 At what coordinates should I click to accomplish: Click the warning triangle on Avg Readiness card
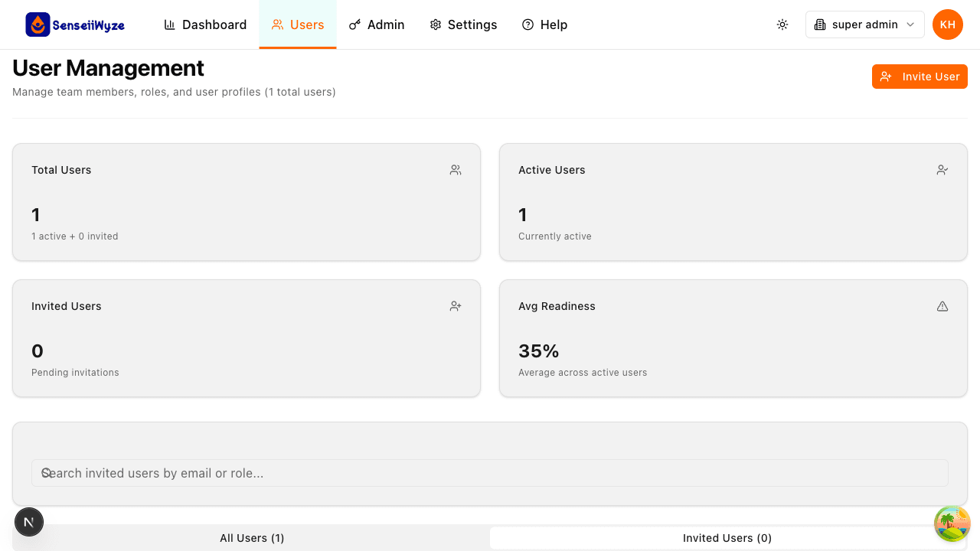tap(942, 305)
